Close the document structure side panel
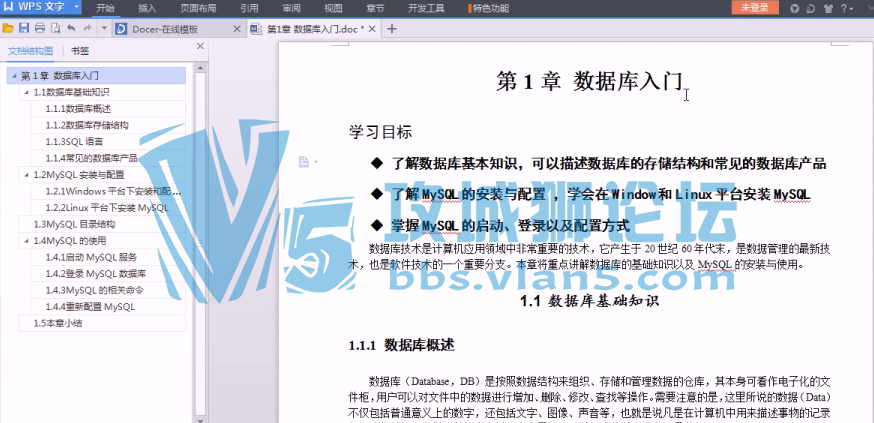Image resolution: width=874 pixels, height=423 pixels. pyautogui.click(x=200, y=46)
